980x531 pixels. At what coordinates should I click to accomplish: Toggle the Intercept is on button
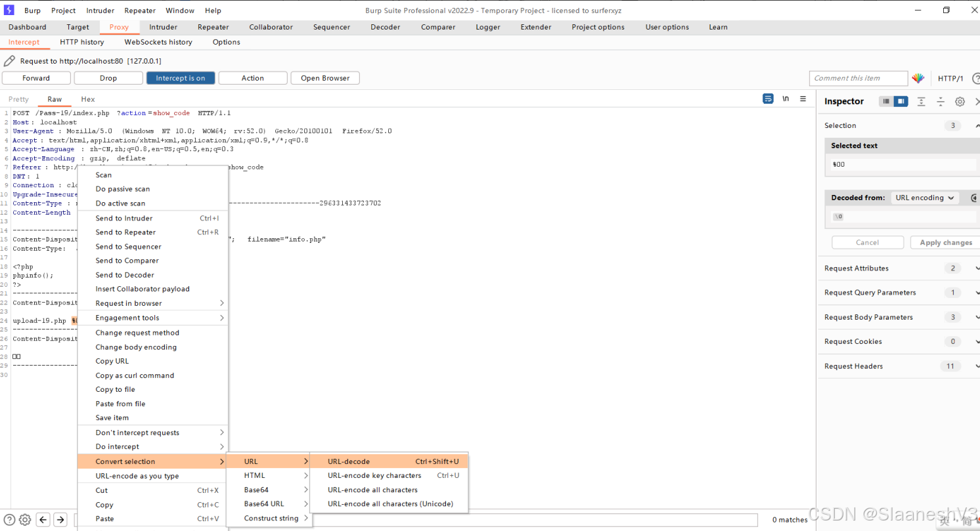(181, 78)
